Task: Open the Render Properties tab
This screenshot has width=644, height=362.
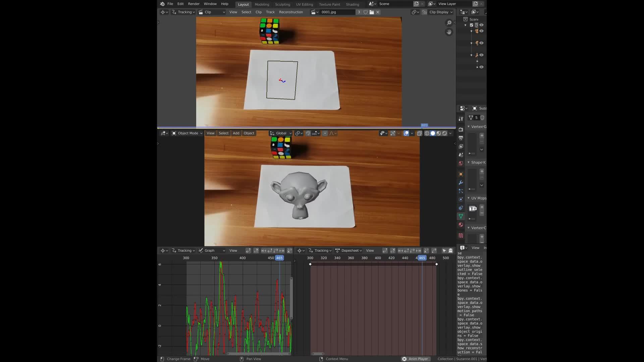Action: 461,129
